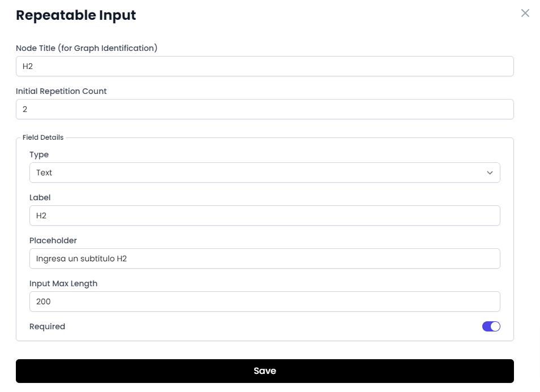Click the Repeatable Input heading
The height and width of the screenshot is (392, 540).
click(76, 15)
